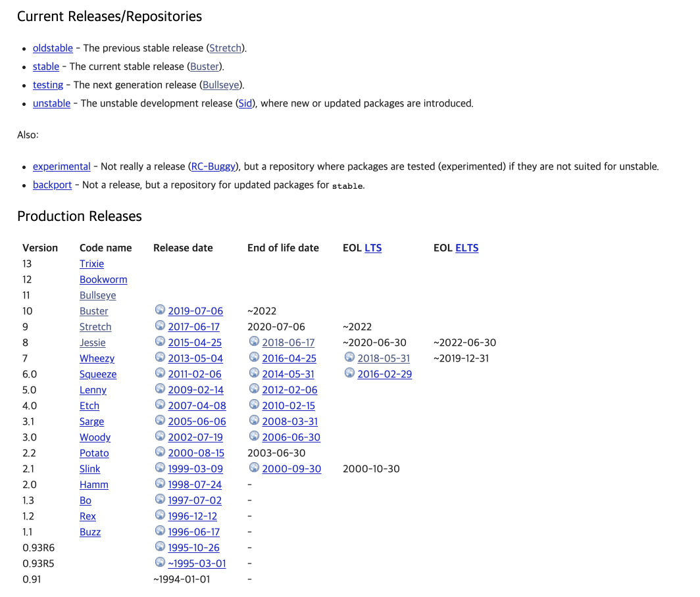Open the Slink code name link

(89, 469)
